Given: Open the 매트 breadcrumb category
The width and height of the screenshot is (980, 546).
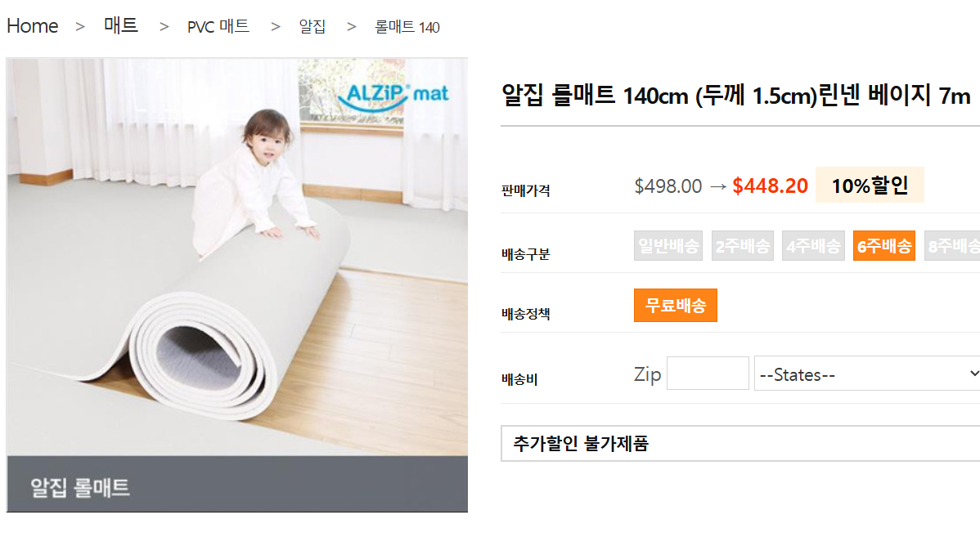Looking at the screenshot, I should (121, 26).
